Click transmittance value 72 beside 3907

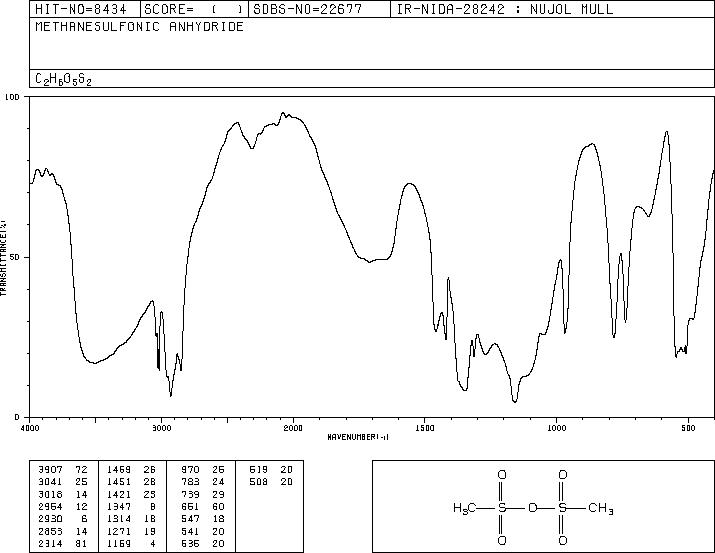81,470
